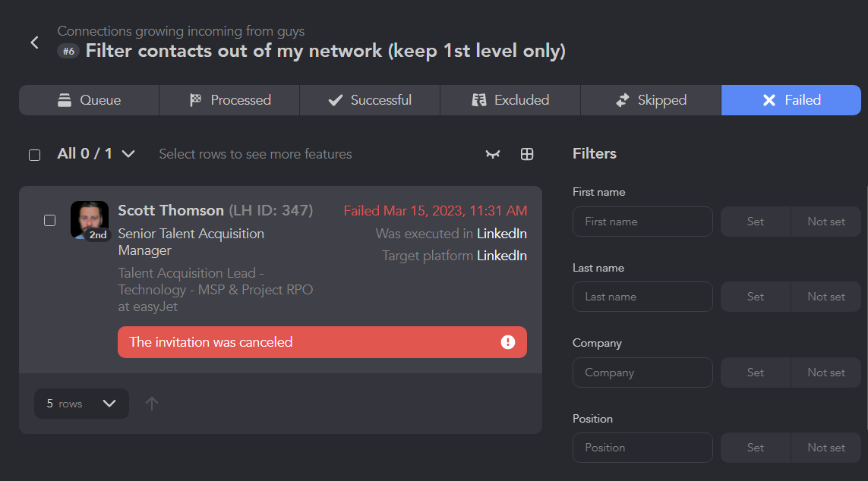The width and height of the screenshot is (868, 481).
Task: Toggle Company filter to Not set
Action: pyautogui.click(x=826, y=373)
